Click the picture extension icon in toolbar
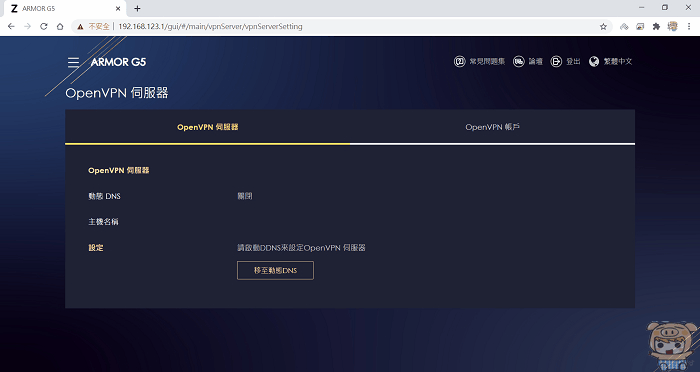This screenshot has height=372, width=700. tap(640, 27)
